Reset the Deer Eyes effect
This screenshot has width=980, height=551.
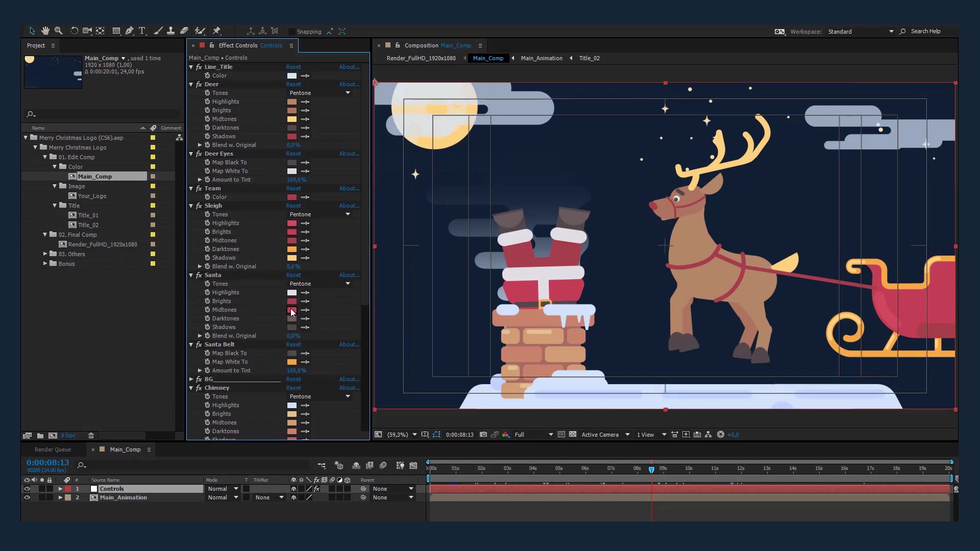click(293, 154)
